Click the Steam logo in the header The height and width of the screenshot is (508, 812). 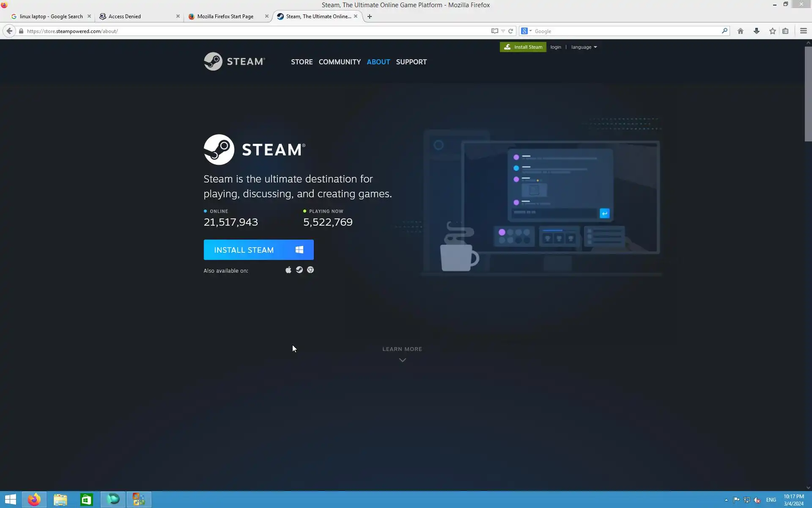tap(234, 62)
